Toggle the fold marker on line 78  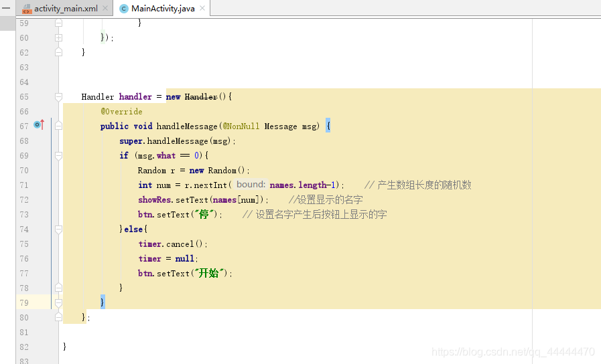point(59,288)
